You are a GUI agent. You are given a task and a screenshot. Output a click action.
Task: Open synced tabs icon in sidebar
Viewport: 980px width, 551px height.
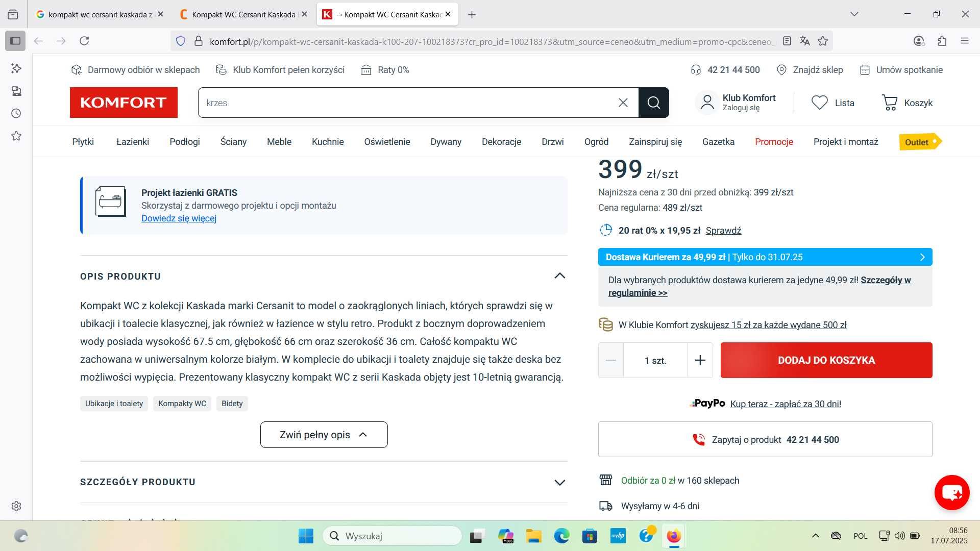(x=16, y=91)
